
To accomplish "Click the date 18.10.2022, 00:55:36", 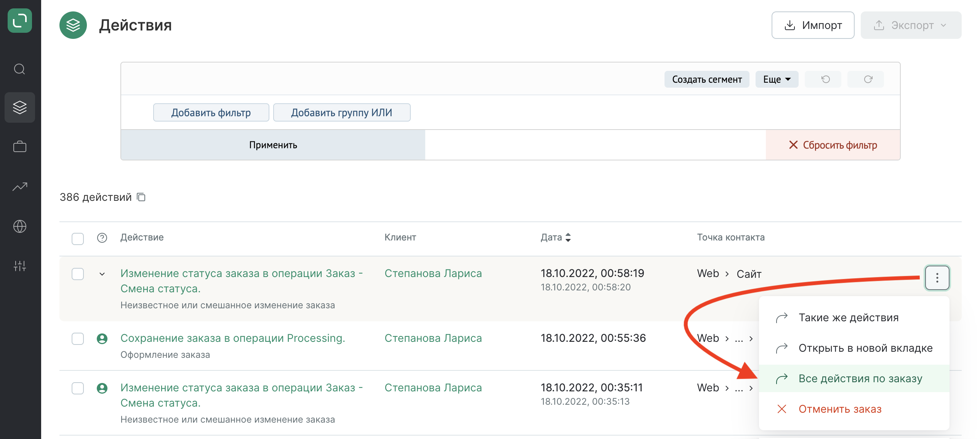I will point(593,338).
